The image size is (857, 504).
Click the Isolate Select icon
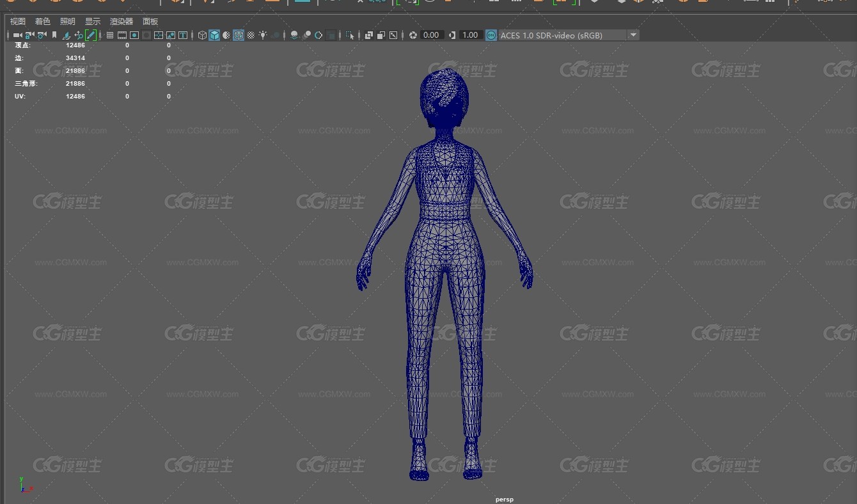(x=350, y=35)
